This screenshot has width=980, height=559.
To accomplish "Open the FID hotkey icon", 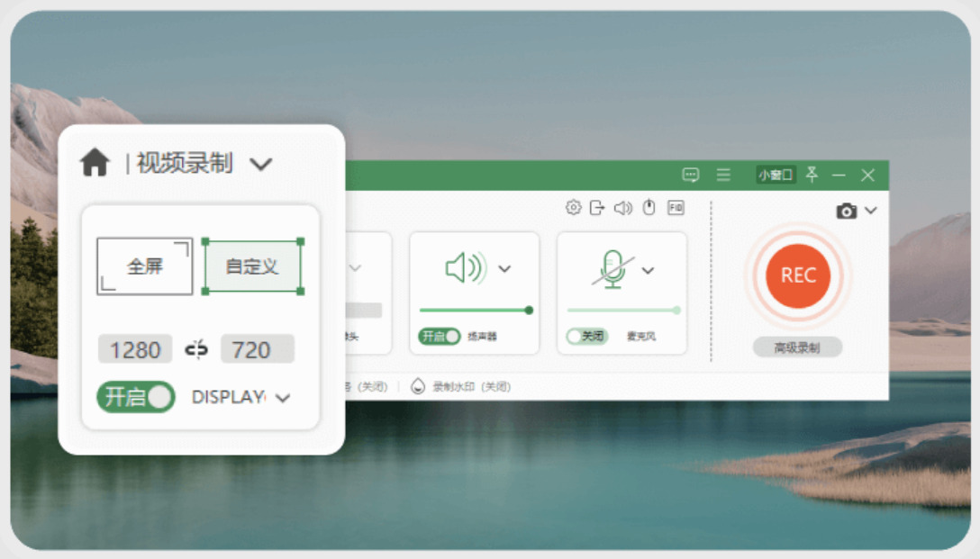I will [x=676, y=207].
